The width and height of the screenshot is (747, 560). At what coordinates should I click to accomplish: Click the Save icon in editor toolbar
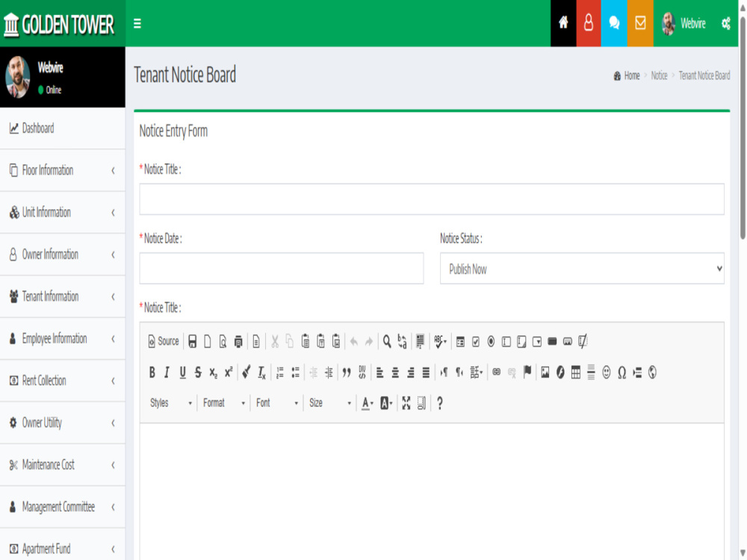tap(193, 341)
